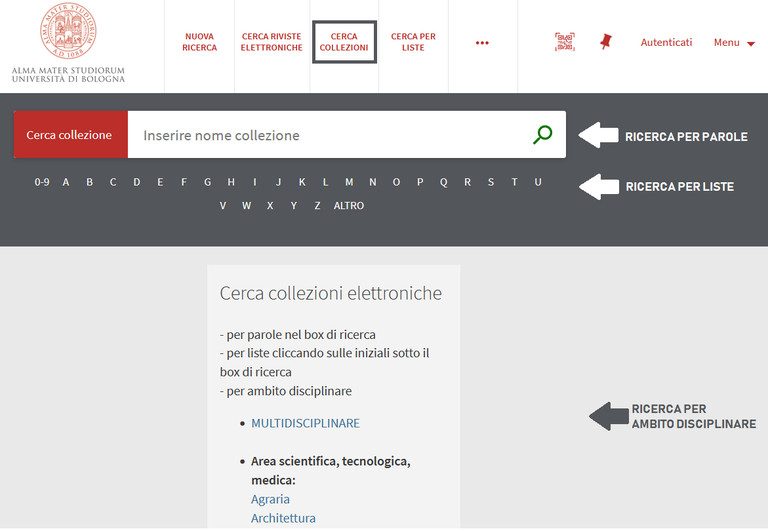The width and height of the screenshot is (768, 531).
Task: Click the red pin favorites icon
Action: 605,42
